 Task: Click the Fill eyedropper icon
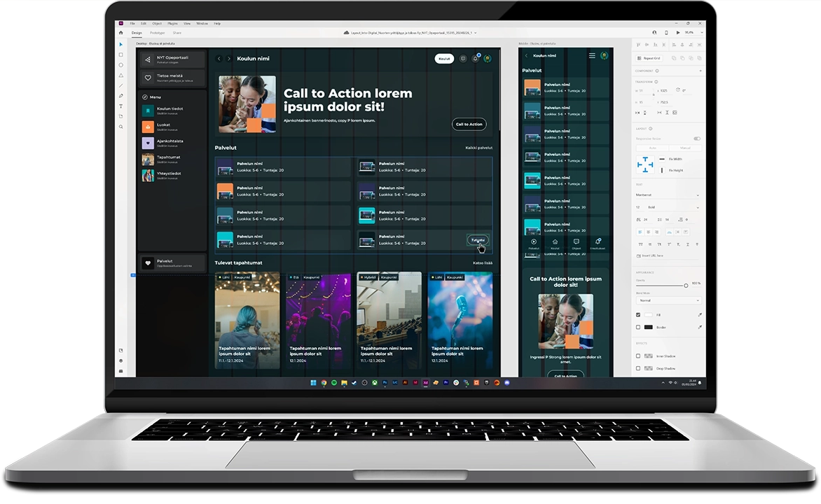coord(700,315)
